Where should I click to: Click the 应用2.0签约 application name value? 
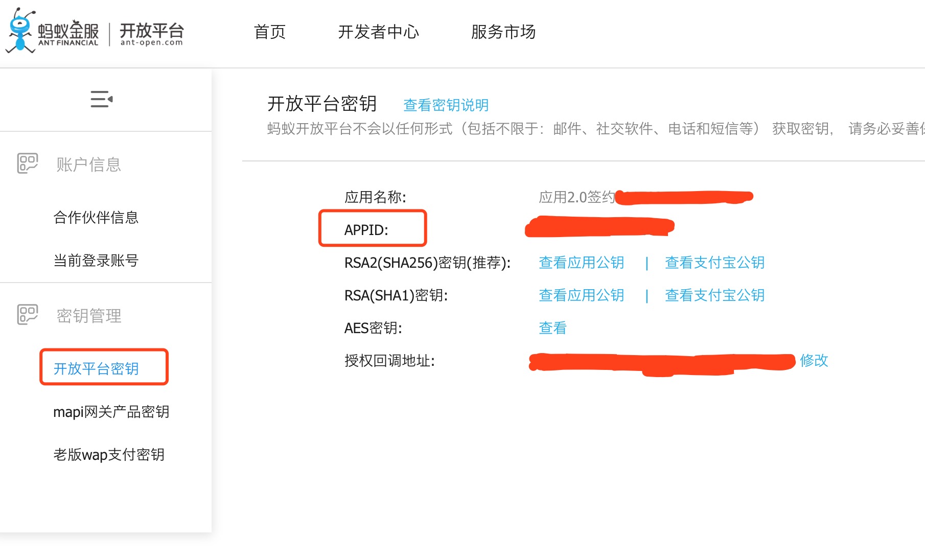click(577, 197)
